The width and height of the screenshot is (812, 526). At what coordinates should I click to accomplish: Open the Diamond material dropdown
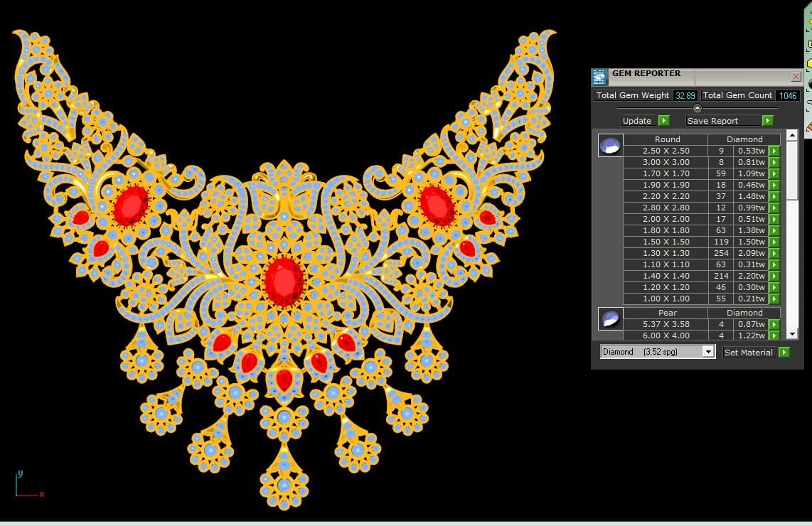707,352
